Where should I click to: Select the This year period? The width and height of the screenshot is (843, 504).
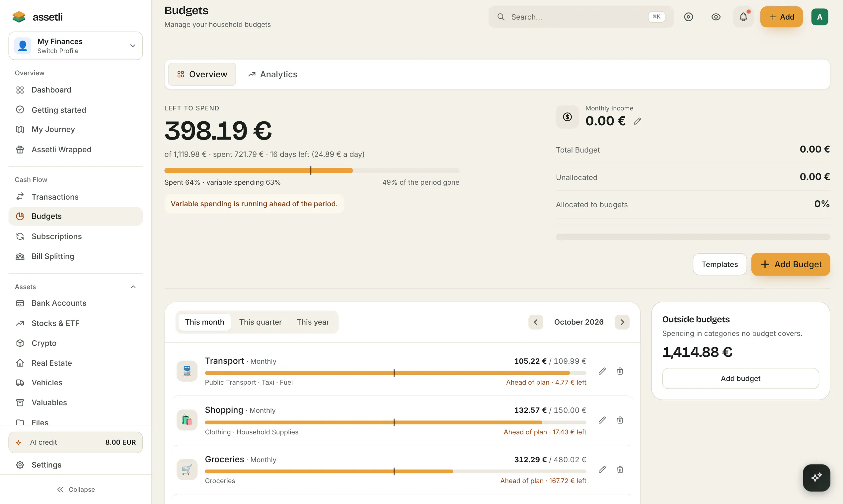(x=313, y=322)
